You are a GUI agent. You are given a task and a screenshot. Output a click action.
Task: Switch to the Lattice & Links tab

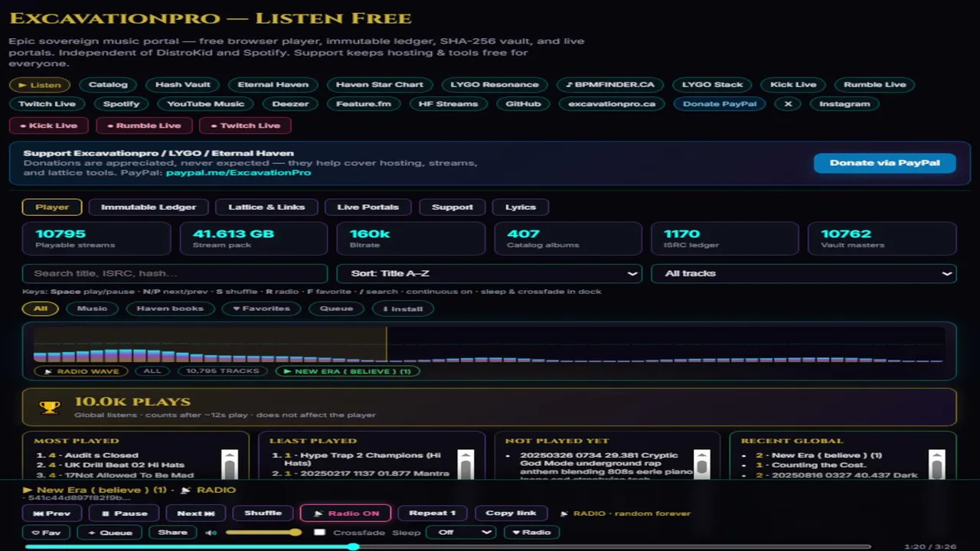tap(266, 207)
